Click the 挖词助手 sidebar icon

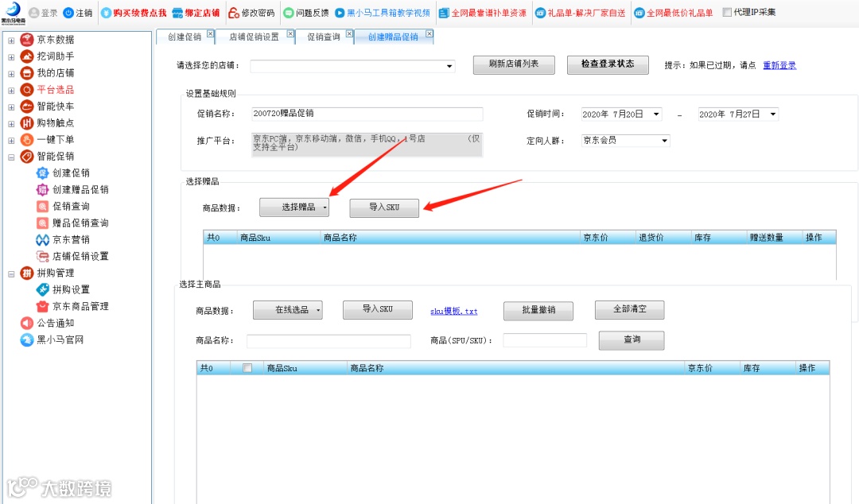coord(27,56)
